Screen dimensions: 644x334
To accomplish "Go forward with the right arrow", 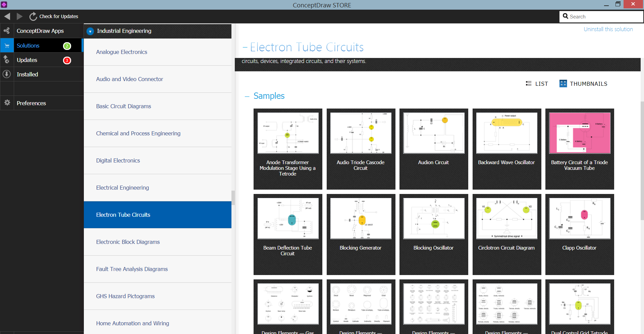I will (19, 16).
